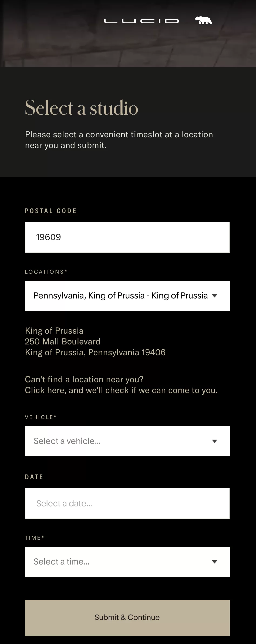This screenshot has height=644, width=256.
Task: Click the arrow icon on the Vehicle dropdown
Action: click(215, 441)
